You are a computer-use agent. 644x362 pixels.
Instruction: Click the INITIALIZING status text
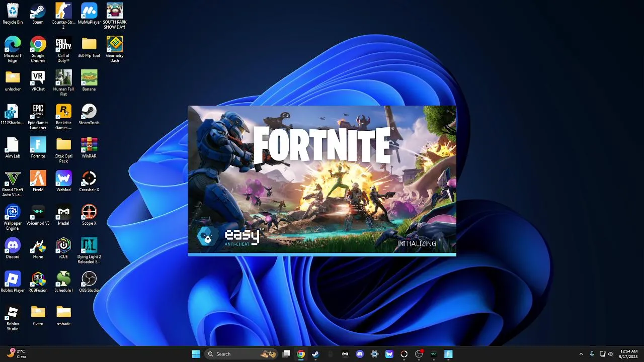[x=417, y=244]
